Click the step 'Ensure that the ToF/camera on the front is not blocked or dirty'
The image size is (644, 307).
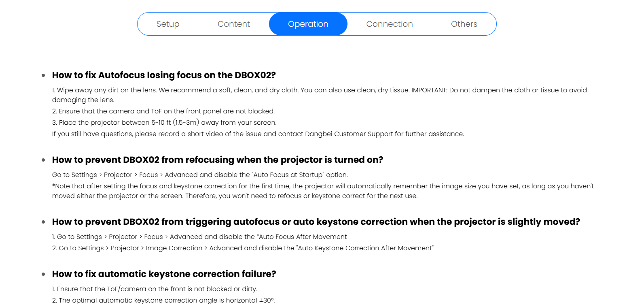pyautogui.click(x=155, y=289)
